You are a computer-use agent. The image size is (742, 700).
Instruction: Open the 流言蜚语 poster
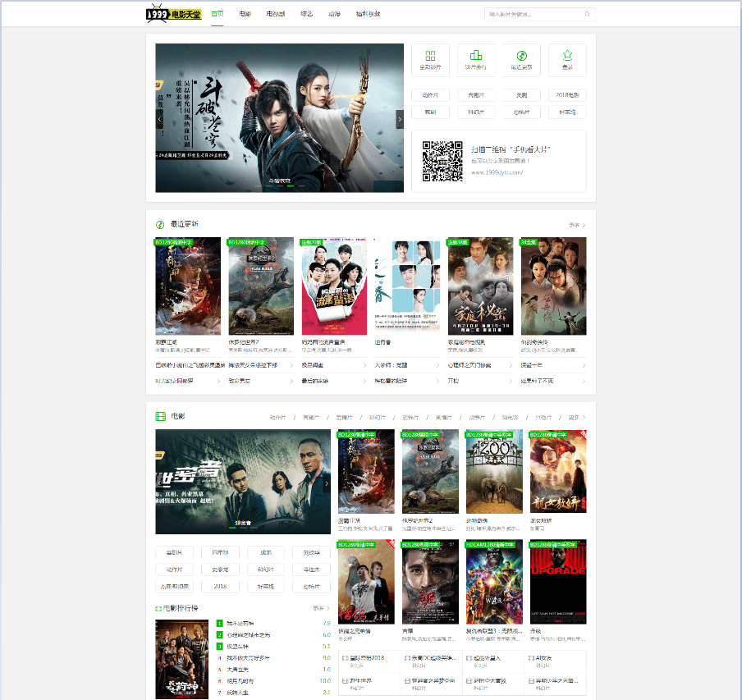334,286
